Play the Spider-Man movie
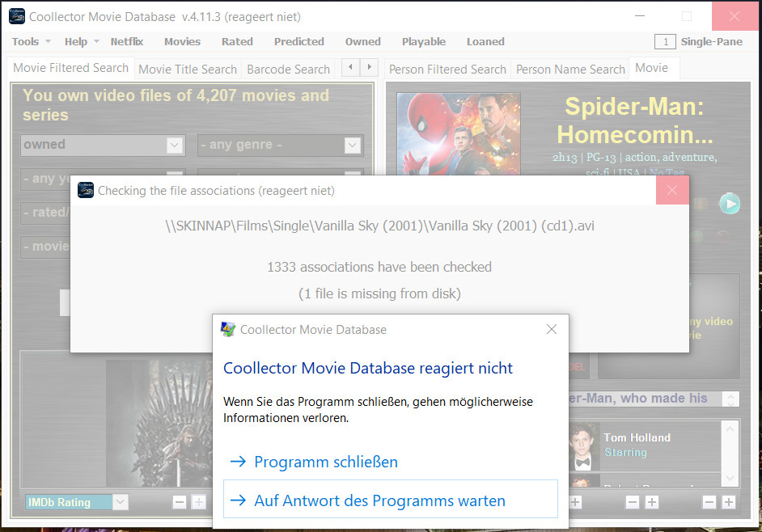762x532 pixels. [x=730, y=204]
